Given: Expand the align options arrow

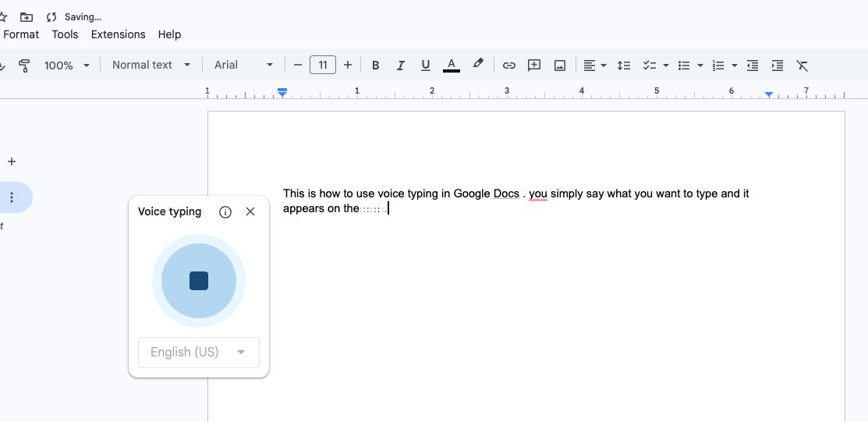Looking at the screenshot, I should (604, 66).
